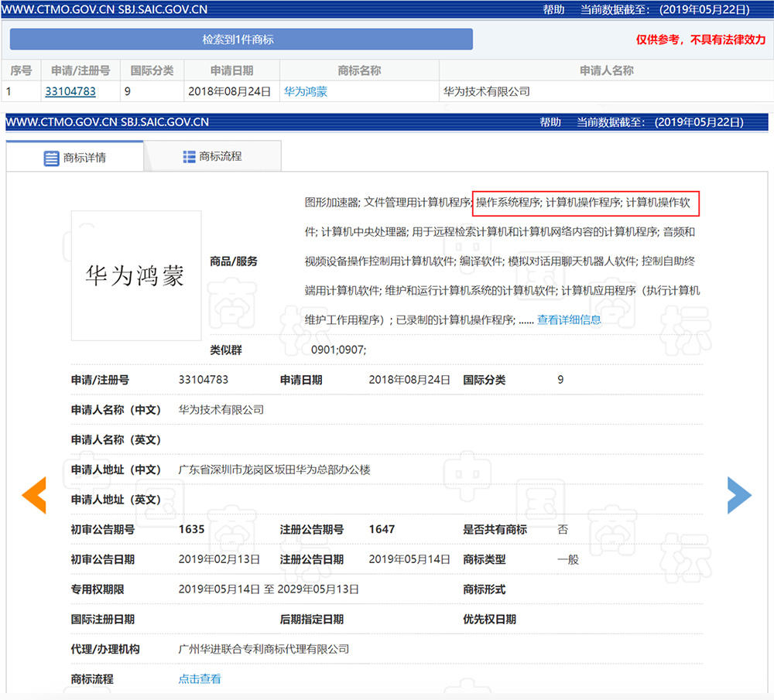The image size is (774, 700).
Task: Click the 国际分类 column header
Action: point(152,70)
